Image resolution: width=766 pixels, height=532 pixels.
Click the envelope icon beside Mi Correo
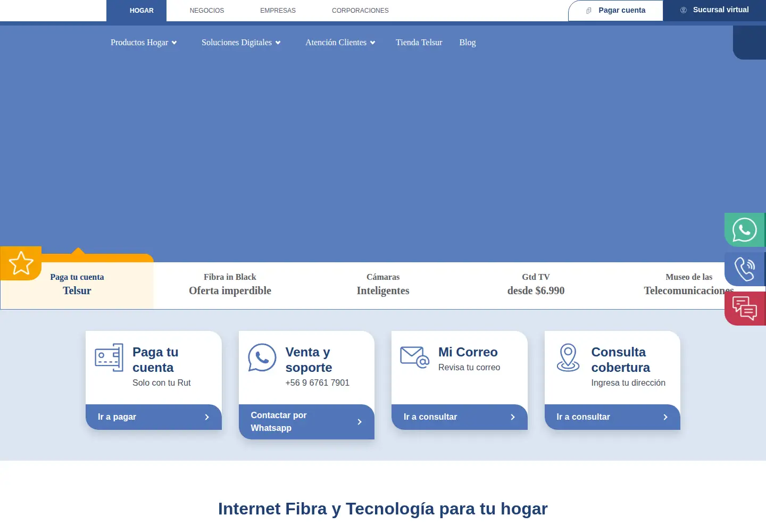pos(415,357)
